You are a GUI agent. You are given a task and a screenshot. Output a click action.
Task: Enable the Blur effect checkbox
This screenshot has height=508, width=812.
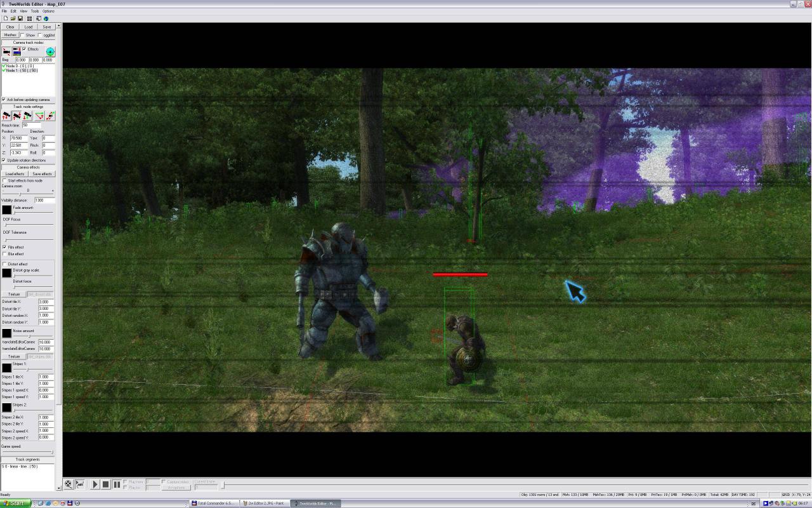5,254
